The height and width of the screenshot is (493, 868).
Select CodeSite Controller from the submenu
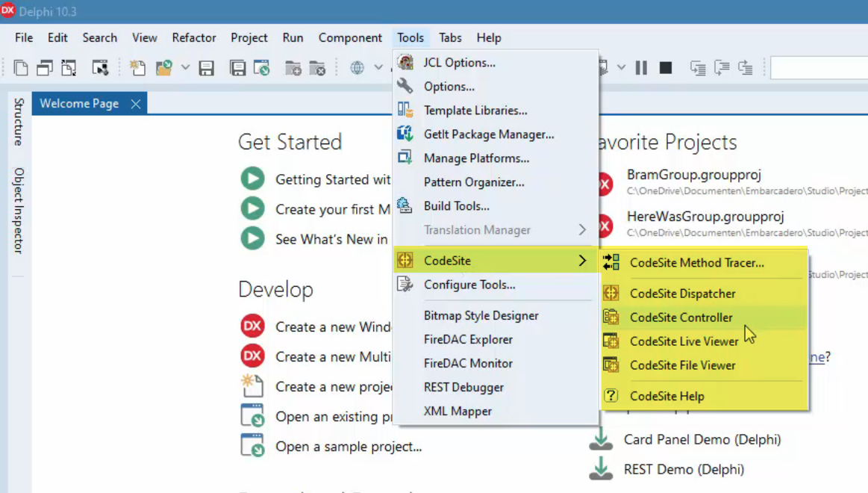point(704,317)
